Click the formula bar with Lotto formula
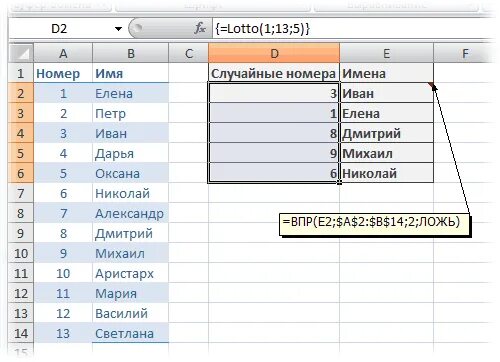Screen dimensions: 500x362 click(353, 29)
